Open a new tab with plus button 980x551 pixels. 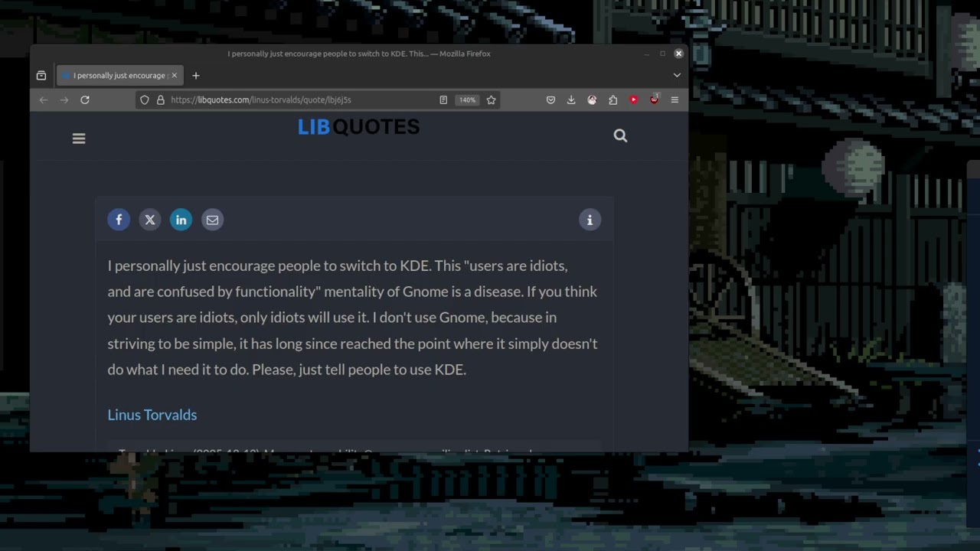pyautogui.click(x=196, y=75)
